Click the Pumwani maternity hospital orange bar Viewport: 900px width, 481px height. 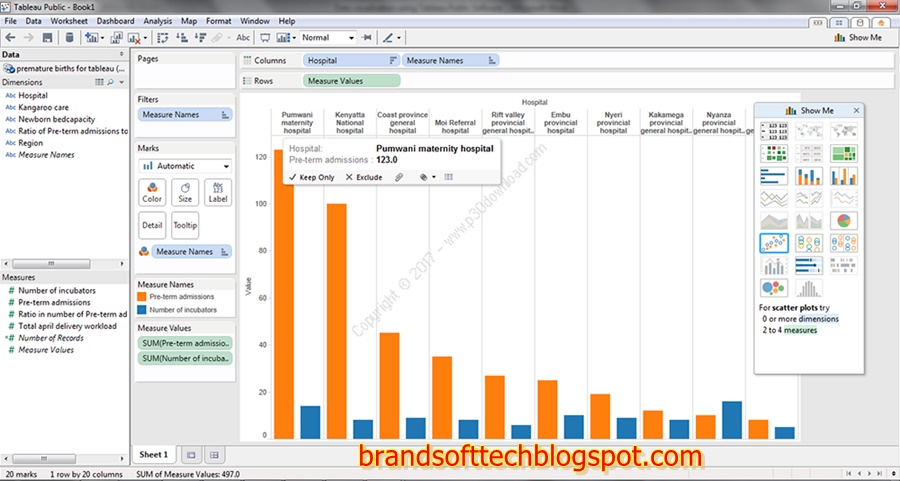(x=284, y=294)
